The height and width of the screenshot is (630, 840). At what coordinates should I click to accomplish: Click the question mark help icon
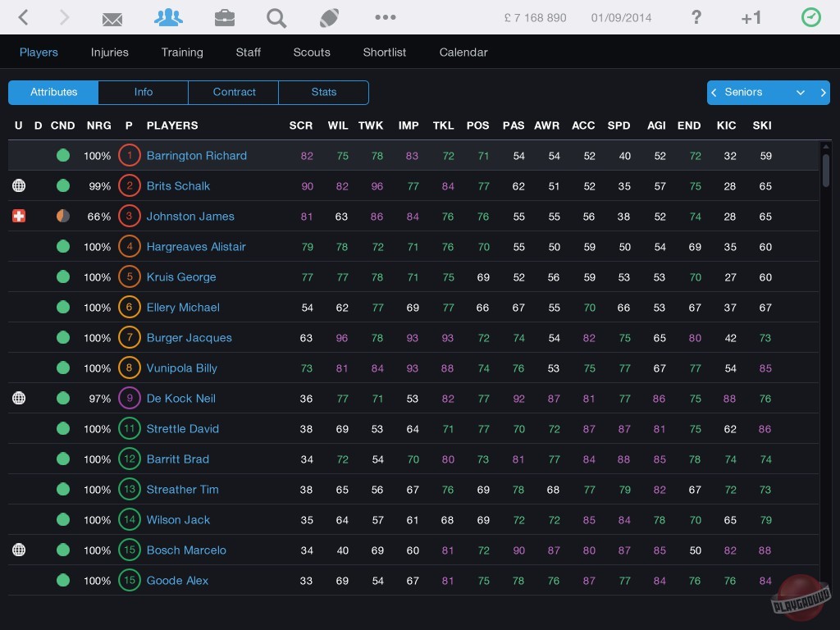pos(696,17)
